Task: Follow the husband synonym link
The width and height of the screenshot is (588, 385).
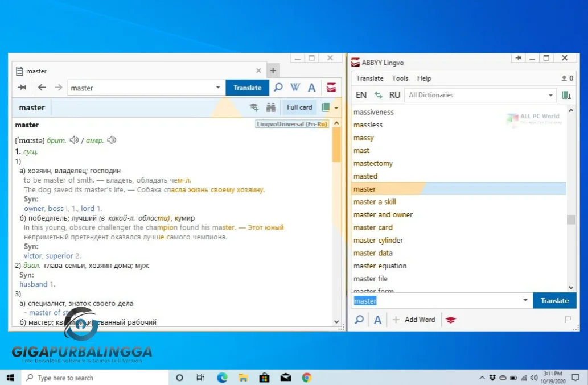Action: point(34,284)
